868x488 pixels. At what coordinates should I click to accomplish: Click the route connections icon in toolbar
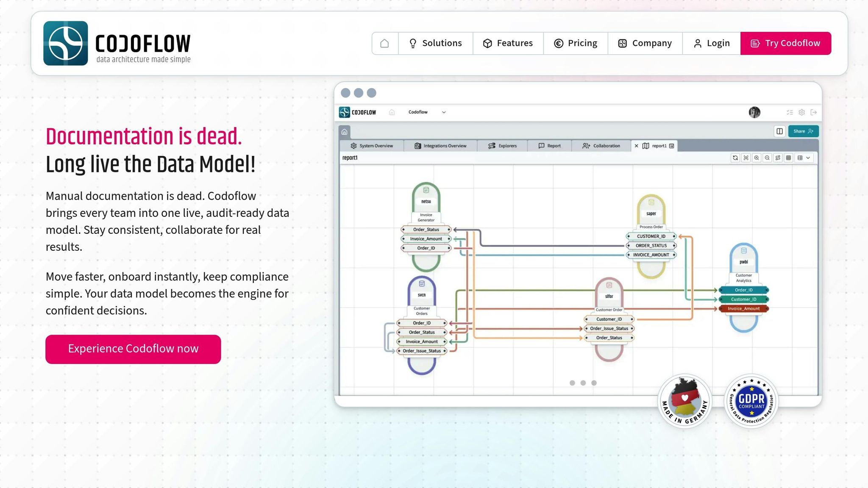click(778, 158)
